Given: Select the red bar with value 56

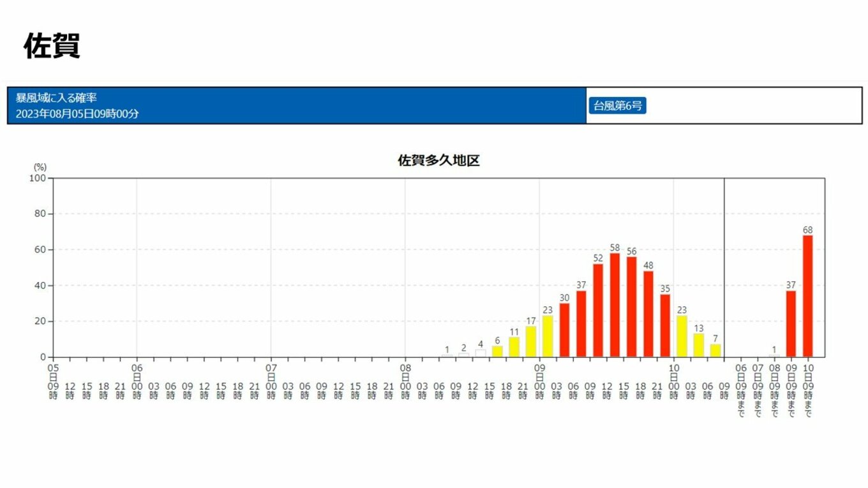Looking at the screenshot, I should [631, 307].
